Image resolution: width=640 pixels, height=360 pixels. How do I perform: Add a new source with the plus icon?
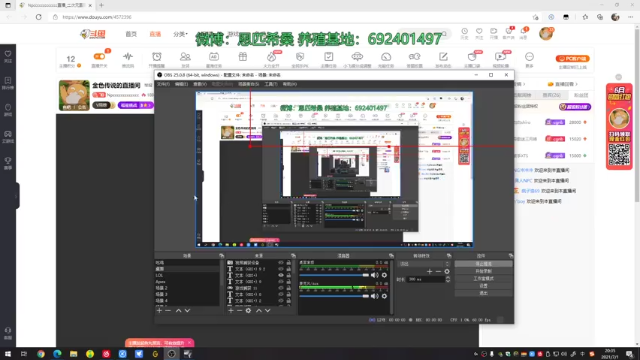(231, 311)
